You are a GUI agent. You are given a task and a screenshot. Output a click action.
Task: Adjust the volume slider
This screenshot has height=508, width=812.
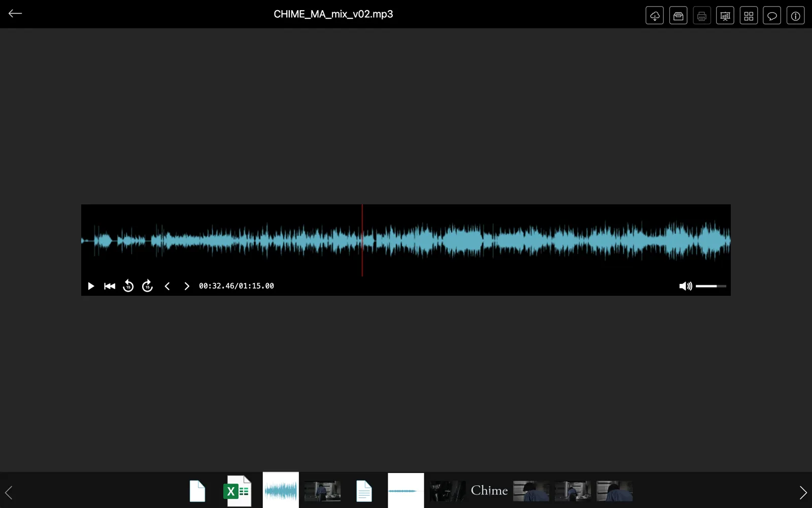pyautogui.click(x=710, y=286)
